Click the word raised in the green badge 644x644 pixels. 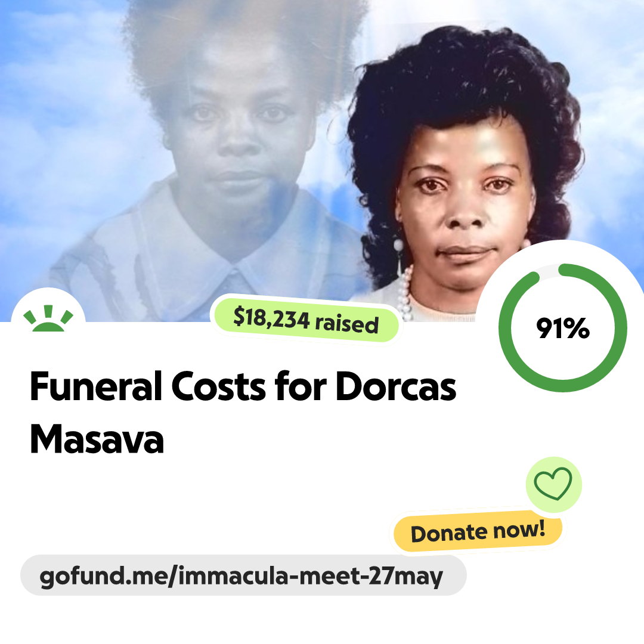(x=346, y=324)
